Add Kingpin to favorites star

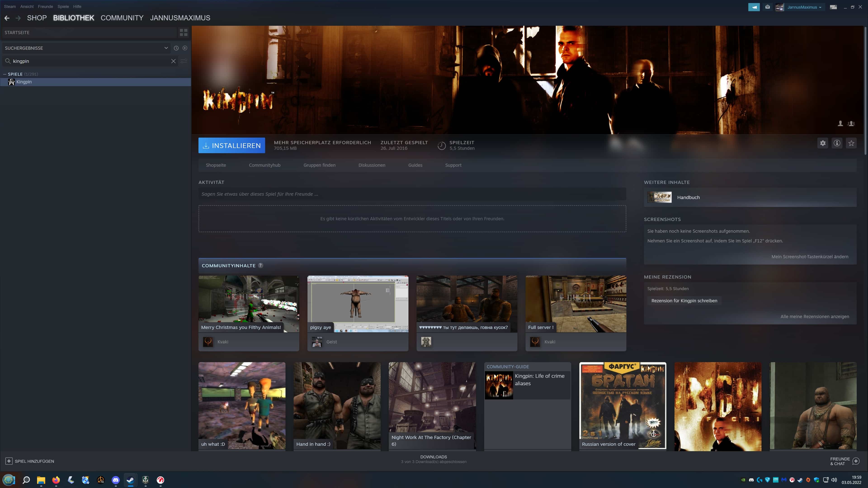[851, 143]
